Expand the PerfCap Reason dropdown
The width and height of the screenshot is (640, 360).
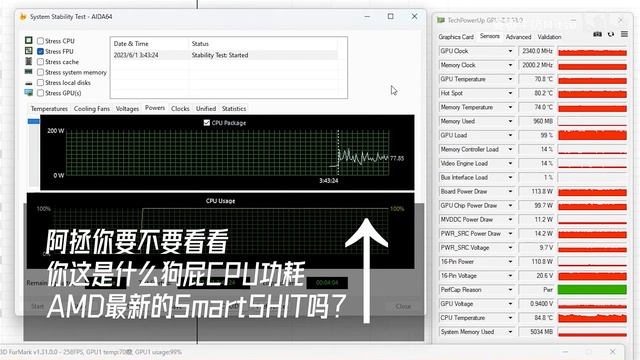(x=510, y=290)
